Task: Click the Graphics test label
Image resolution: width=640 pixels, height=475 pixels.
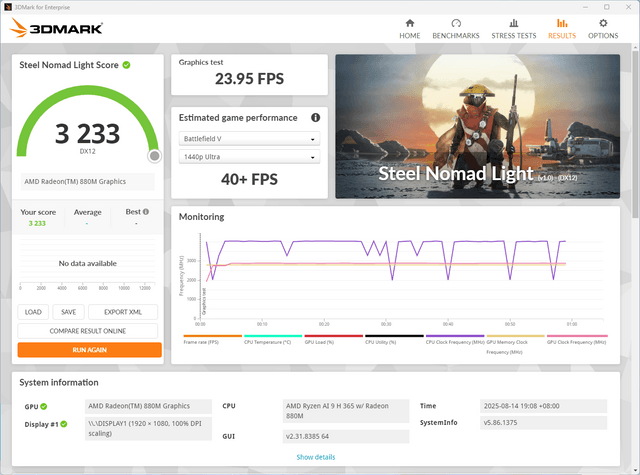Action: coord(201,62)
